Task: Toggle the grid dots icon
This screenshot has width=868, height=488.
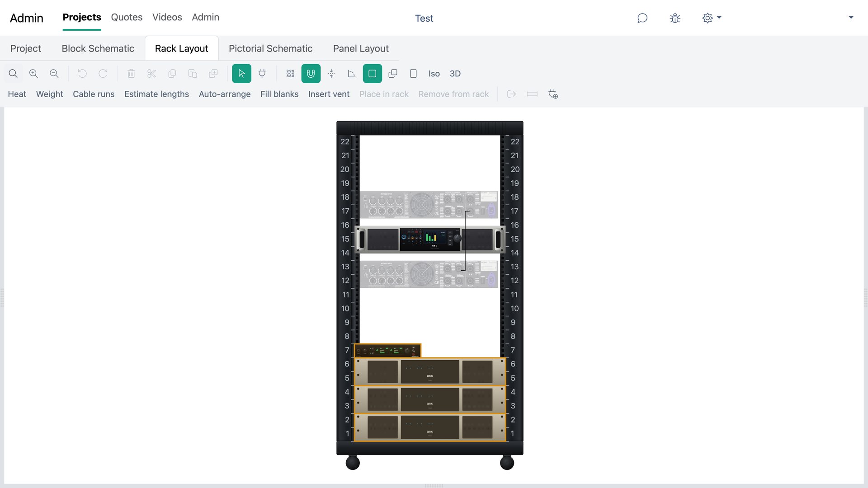Action: (290, 74)
